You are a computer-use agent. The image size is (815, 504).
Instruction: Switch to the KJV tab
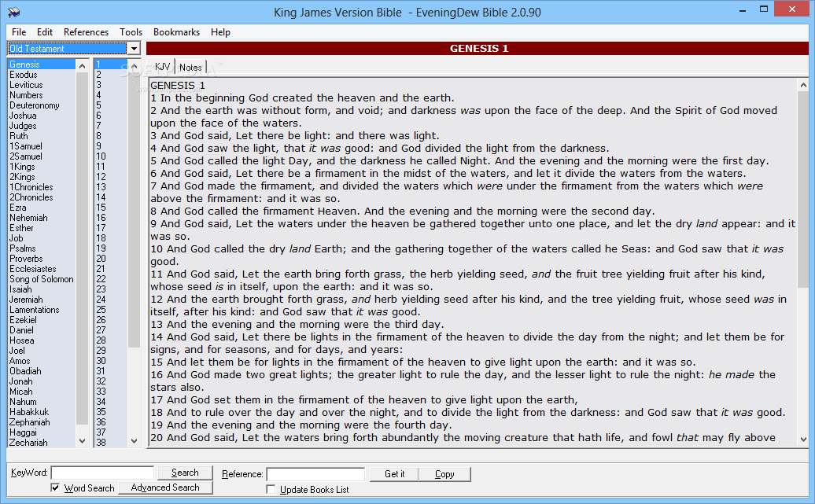pos(162,67)
